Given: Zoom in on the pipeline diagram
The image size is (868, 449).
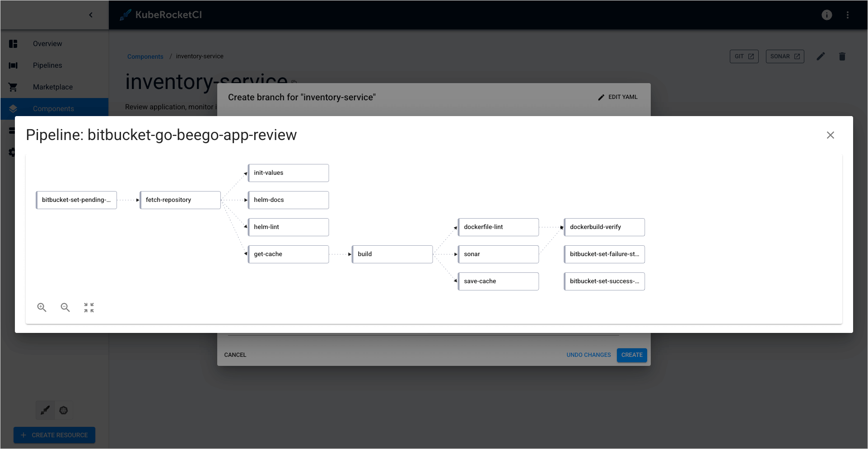Looking at the screenshot, I should pos(42,308).
